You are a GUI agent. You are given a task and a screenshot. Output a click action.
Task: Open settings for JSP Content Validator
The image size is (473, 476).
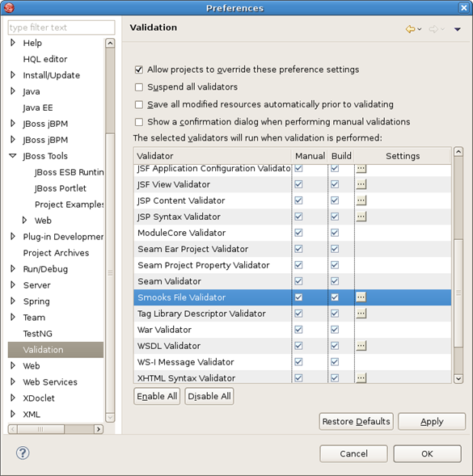click(361, 200)
